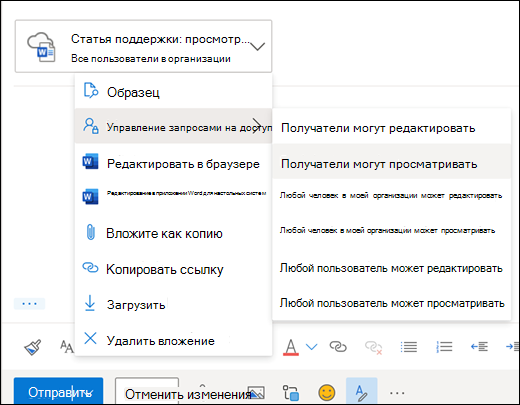Click the font size AA icon

tap(66, 347)
